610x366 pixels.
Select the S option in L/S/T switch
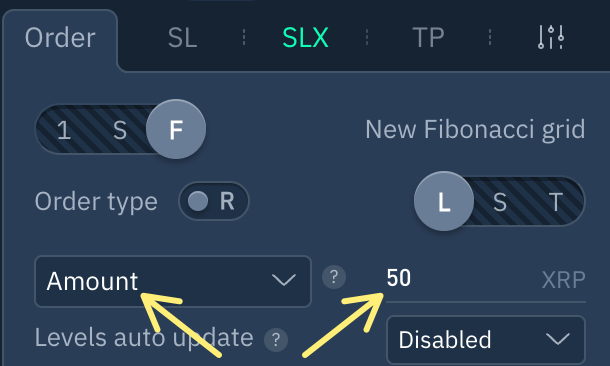(x=500, y=202)
